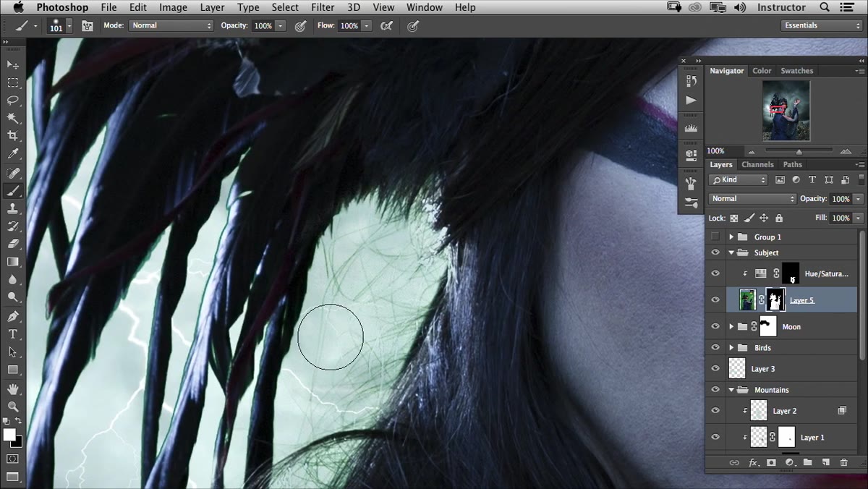
Task: Select the Clone Stamp tool
Action: coord(13,208)
